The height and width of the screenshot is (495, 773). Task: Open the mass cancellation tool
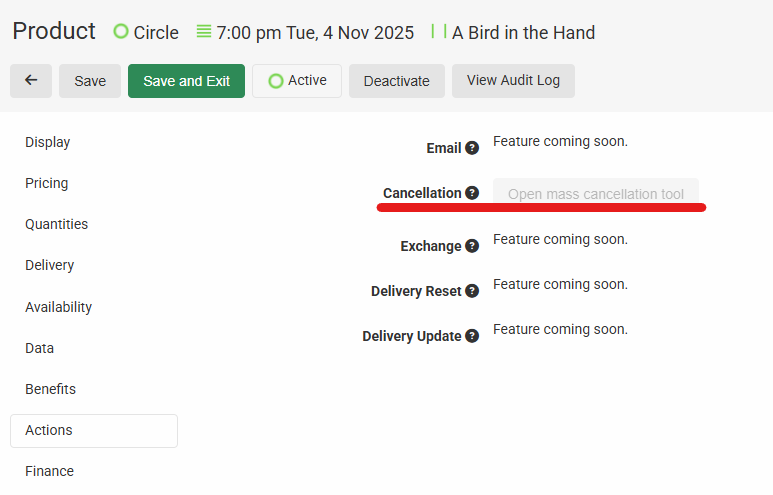tap(596, 194)
